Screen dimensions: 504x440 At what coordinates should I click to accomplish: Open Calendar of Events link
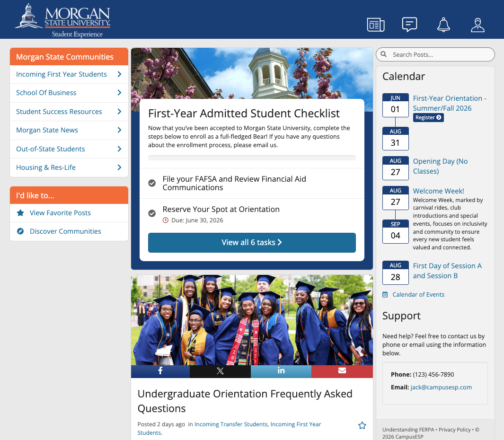click(418, 294)
